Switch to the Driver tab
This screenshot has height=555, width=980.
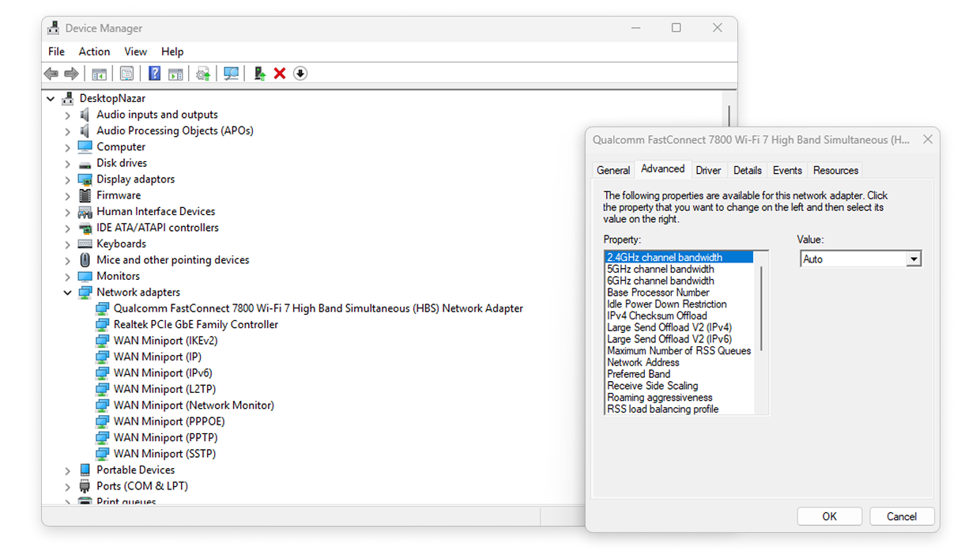(708, 169)
